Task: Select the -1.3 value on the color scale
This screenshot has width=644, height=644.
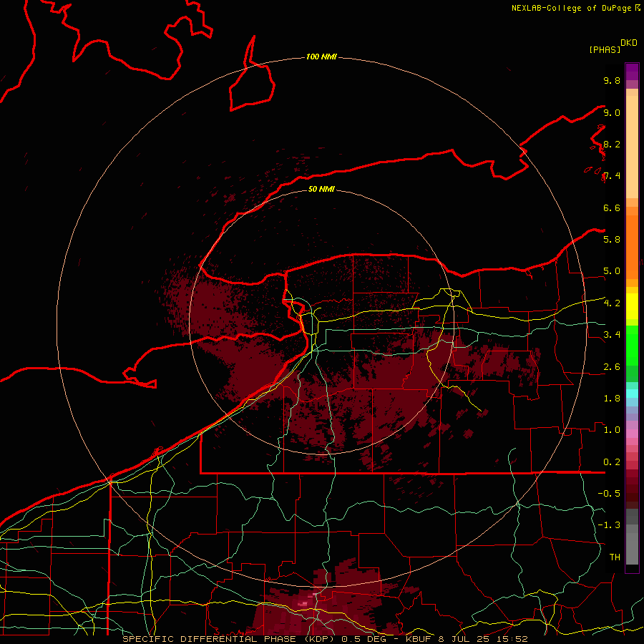Action: coord(609,525)
